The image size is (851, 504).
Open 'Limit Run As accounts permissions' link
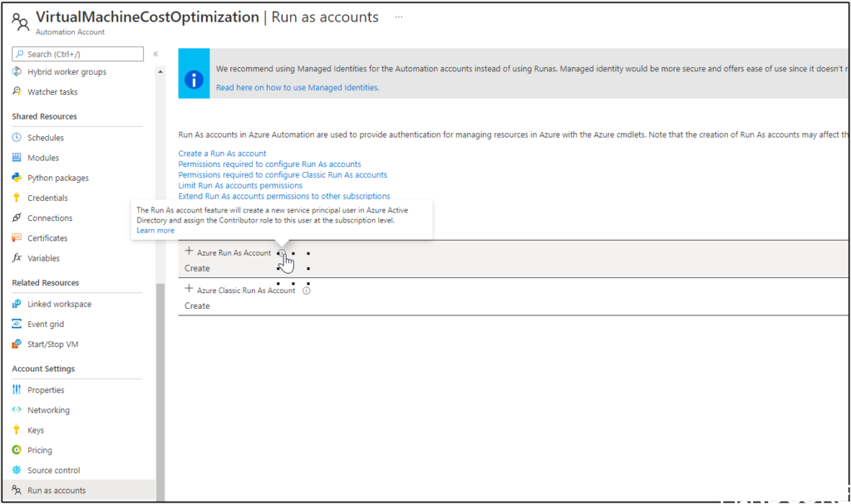(x=240, y=185)
